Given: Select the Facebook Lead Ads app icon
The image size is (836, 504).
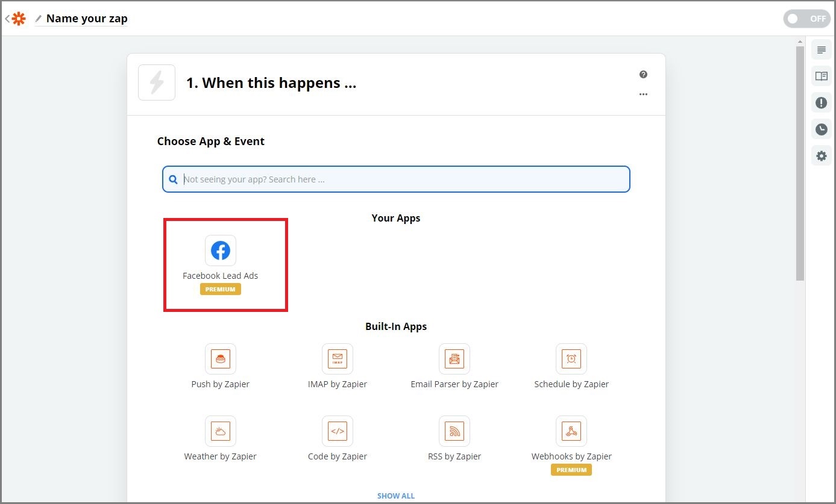Looking at the screenshot, I should coord(221,250).
